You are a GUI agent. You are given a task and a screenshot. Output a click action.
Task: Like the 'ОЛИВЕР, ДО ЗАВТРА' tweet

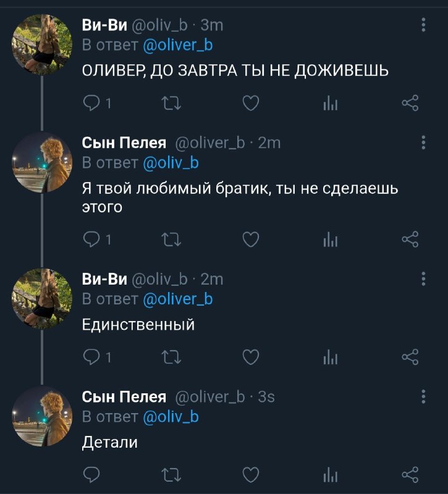click(251, 103)
